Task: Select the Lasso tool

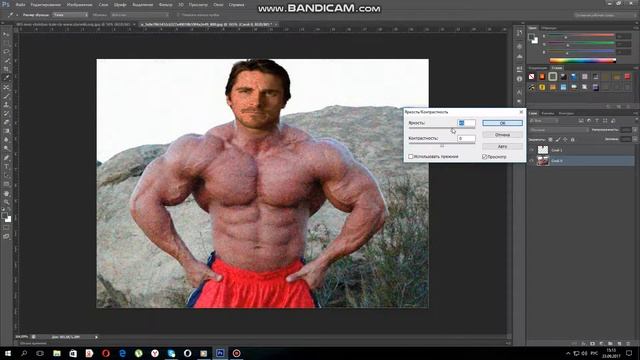Action: (x=6, y=52)
